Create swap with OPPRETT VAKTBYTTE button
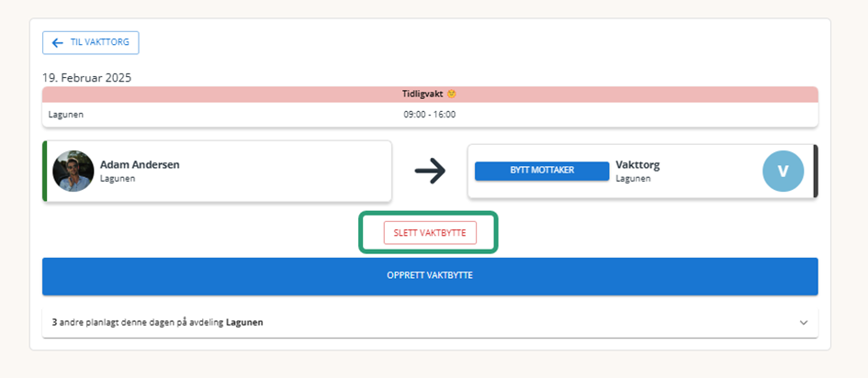Screen dimensions: 868x378 point(430,276)
